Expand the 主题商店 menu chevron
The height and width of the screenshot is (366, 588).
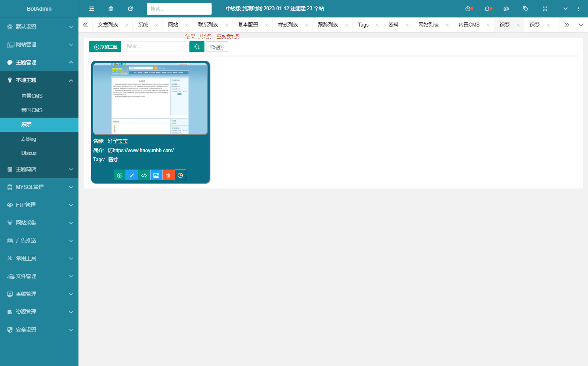click(71, 169)
